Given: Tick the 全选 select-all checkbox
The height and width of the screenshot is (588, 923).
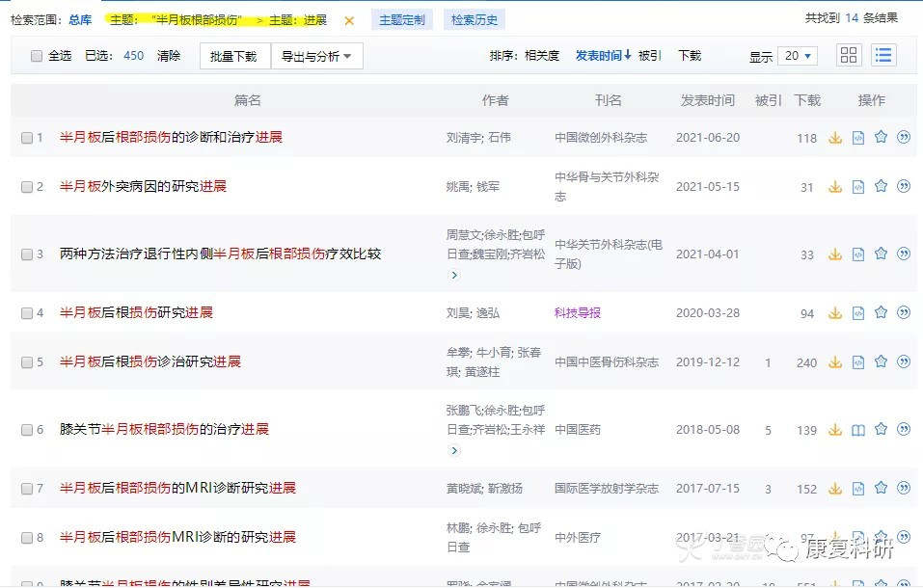Looking at the screenshot, I should coord(37,56).
